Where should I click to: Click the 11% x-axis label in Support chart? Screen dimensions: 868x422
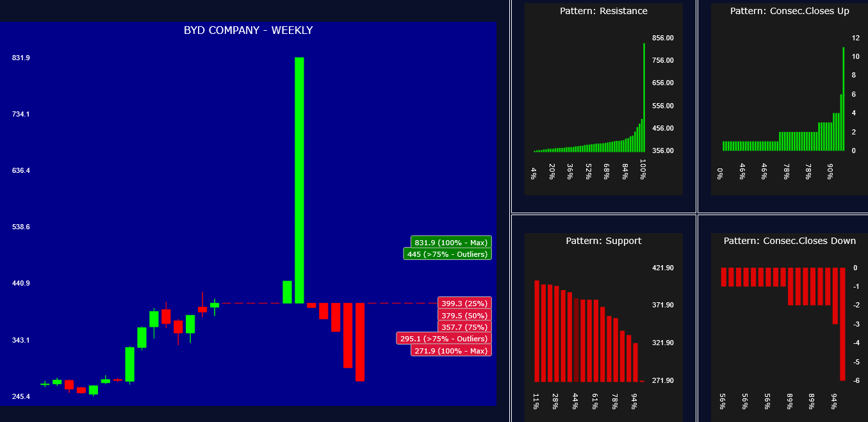[536, 401]
